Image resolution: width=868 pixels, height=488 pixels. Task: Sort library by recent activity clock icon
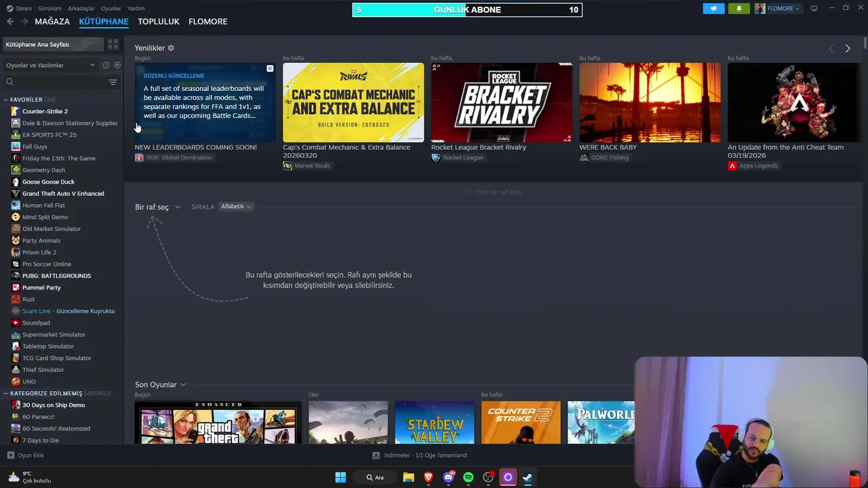106,65
